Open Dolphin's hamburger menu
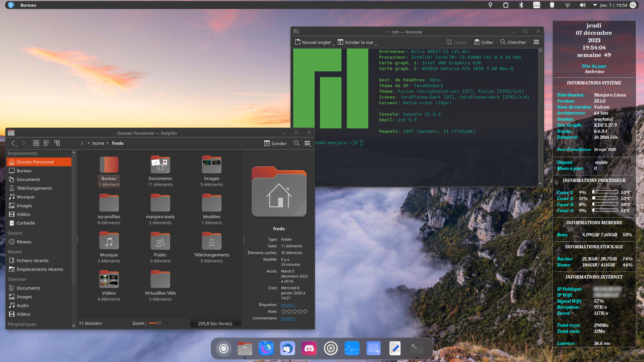 [x=307, y=143]
